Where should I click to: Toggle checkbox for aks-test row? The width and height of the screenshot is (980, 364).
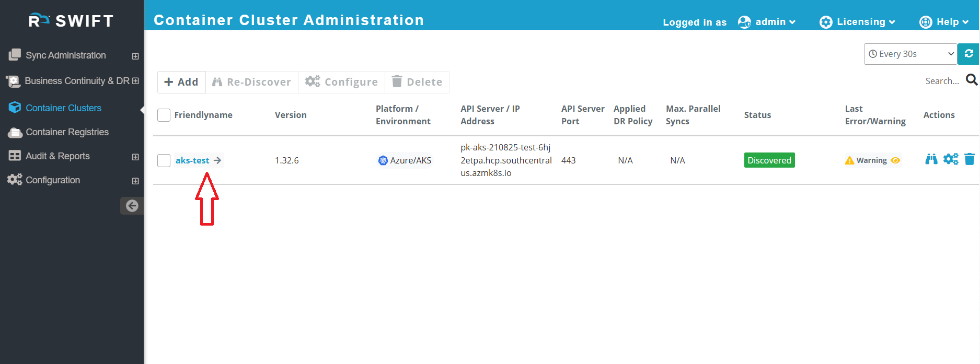pos(164,160)
